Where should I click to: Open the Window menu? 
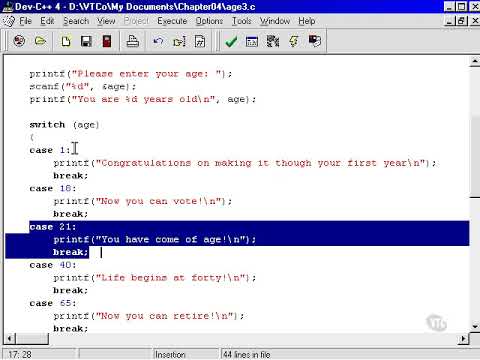tap(275, 21)
